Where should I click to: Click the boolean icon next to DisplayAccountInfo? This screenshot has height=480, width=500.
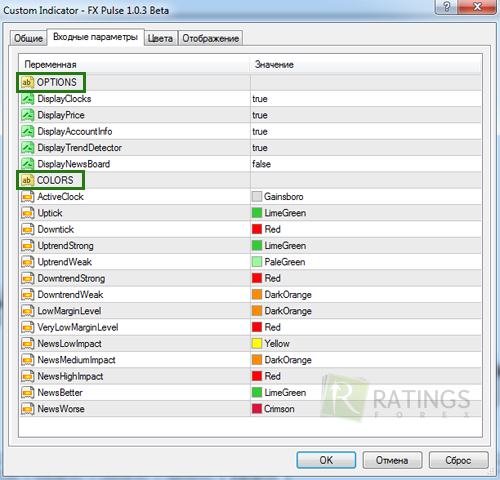tap(27, 131)
